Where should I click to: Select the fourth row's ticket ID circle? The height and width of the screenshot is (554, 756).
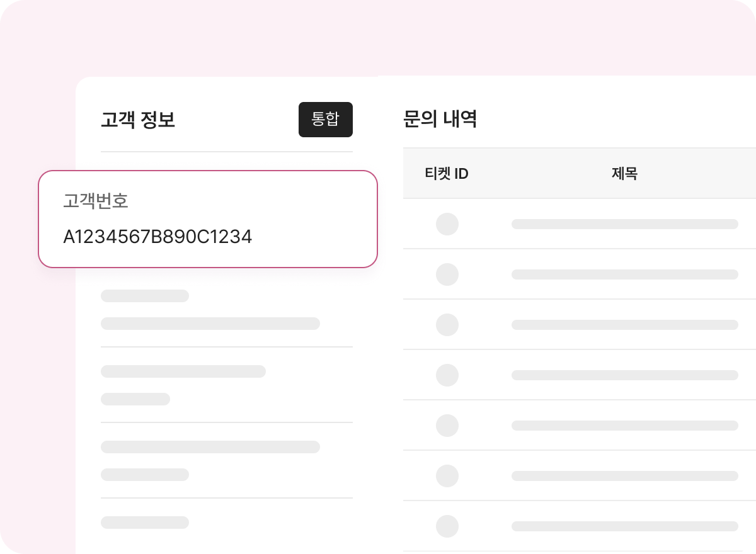447,375
